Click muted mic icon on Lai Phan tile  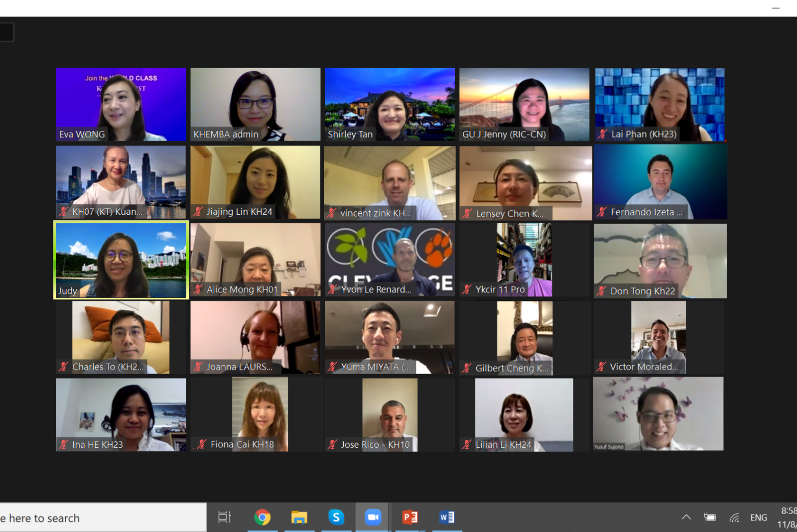pyautogui.click(x=603, y=134)
